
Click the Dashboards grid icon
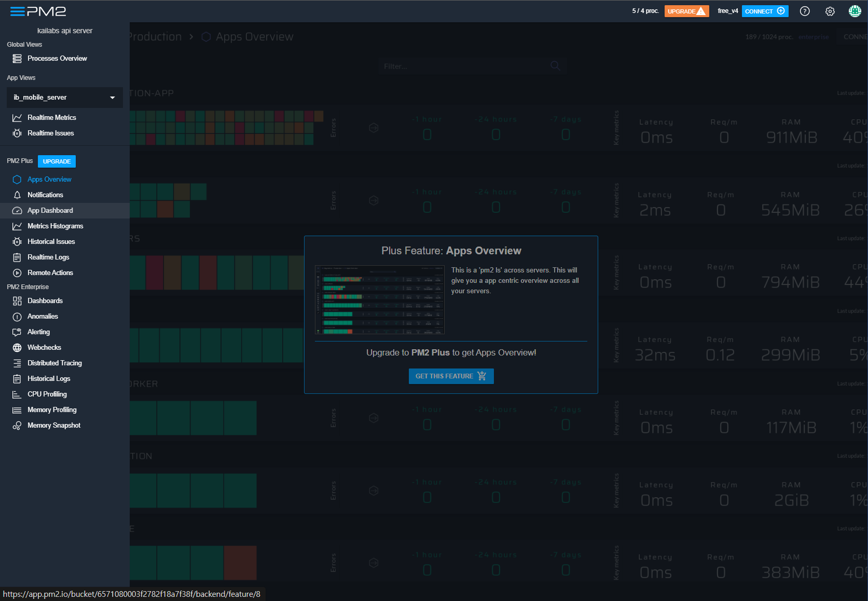(17, 301)
